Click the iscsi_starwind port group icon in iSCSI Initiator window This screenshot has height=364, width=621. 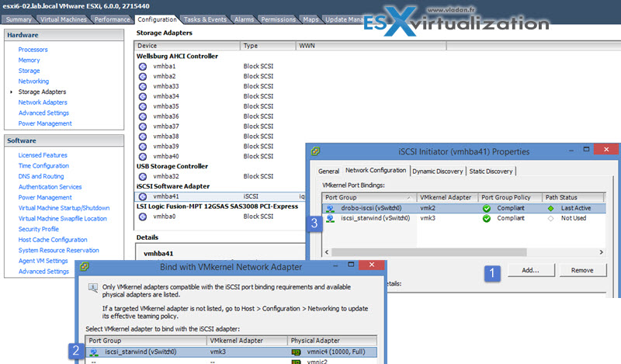pyautogui.click(x=330, y=219)
